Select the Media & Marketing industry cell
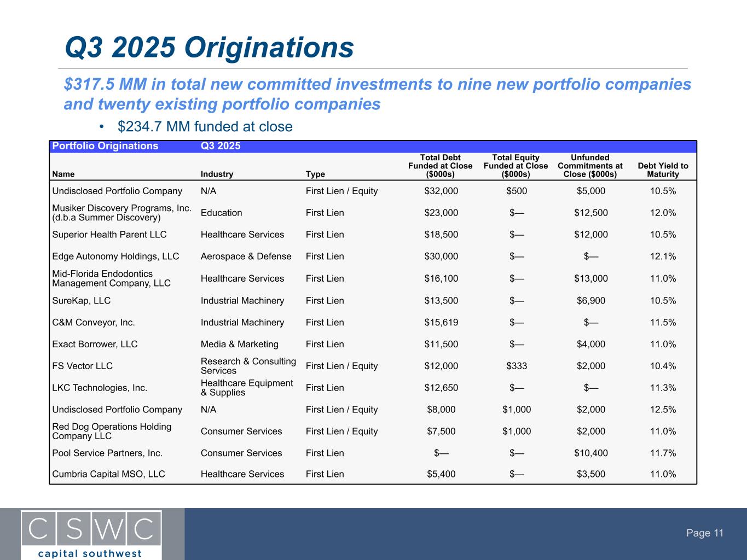 click(239, 345)
